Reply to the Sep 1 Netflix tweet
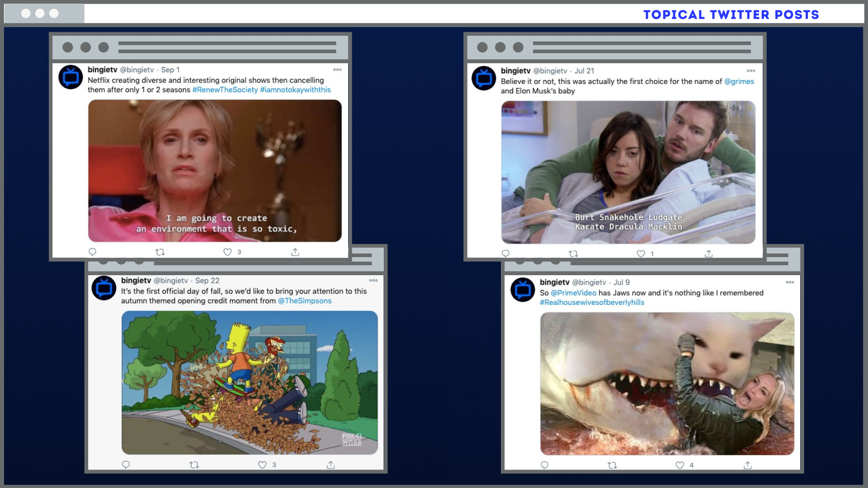 tap(92, 252)
